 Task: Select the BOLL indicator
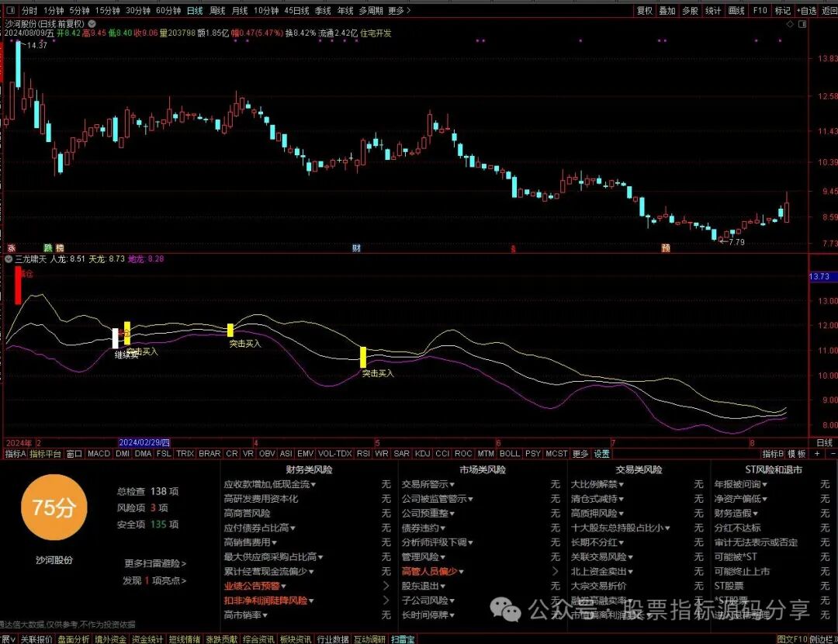point(509,453)
